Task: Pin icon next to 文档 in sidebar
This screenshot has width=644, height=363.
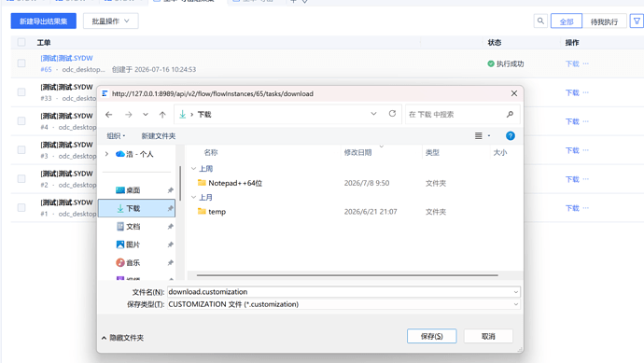Action: click(170, 226)
